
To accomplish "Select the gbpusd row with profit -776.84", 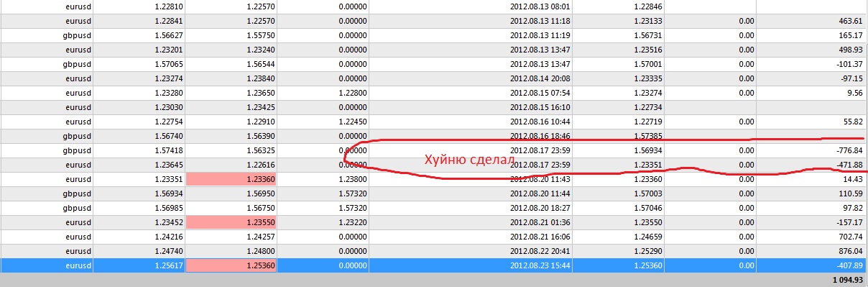I will (434, 150).
